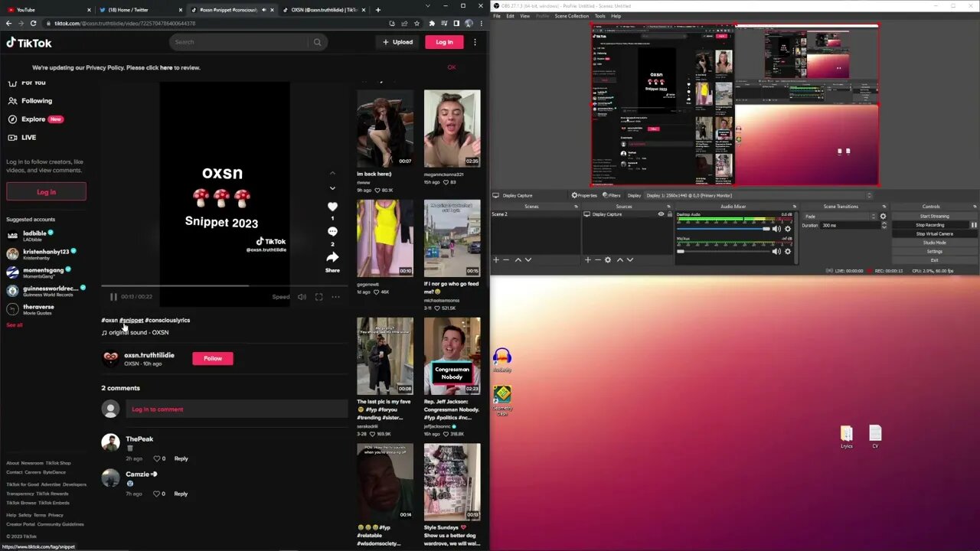Click Filters button in OBS source toolbar
This screenshot has width=980, height=551.
click(x=611, y=195)
